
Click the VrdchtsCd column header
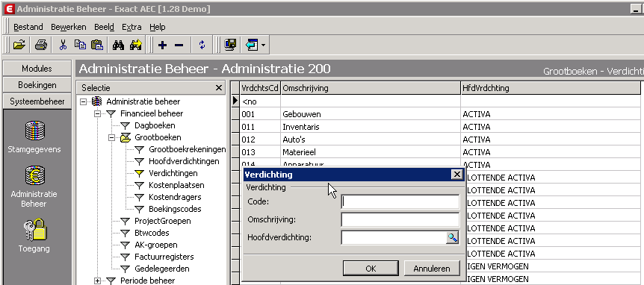click(261, 88)
